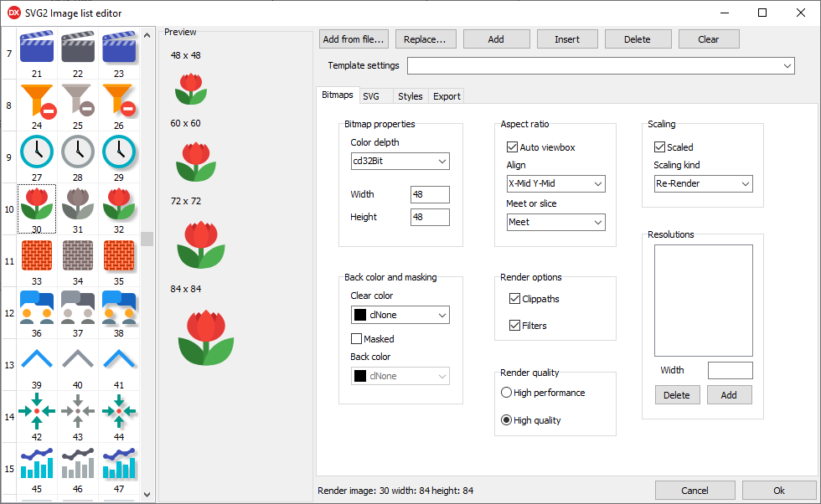Open the Clear color picker dropdown
821x504 pixels.
[400, 315]
